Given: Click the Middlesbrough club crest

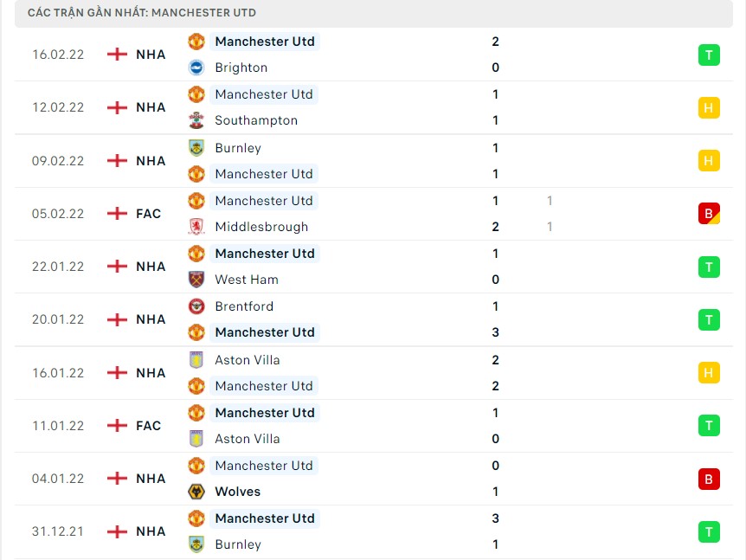Looking at the screenshot, I should coord(196,227).
